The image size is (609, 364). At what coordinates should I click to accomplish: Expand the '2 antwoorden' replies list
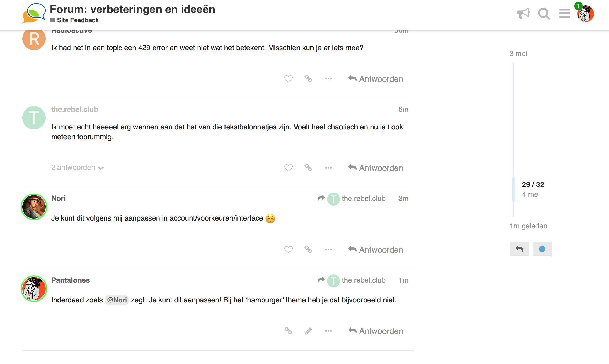[77, 168]
